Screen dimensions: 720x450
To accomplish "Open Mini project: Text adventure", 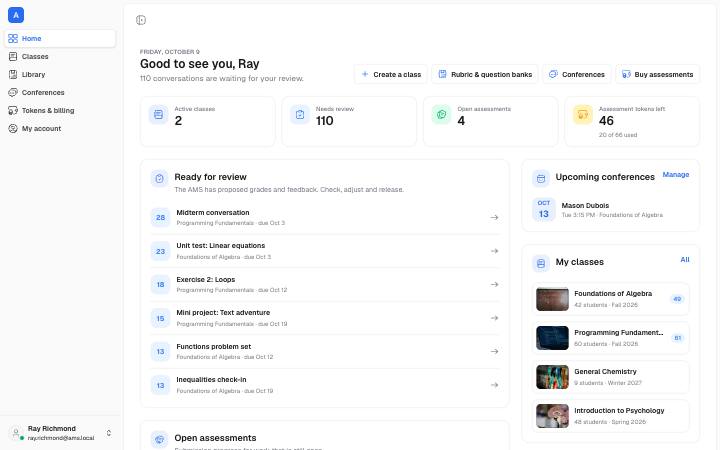I will [x=325, y=318].
